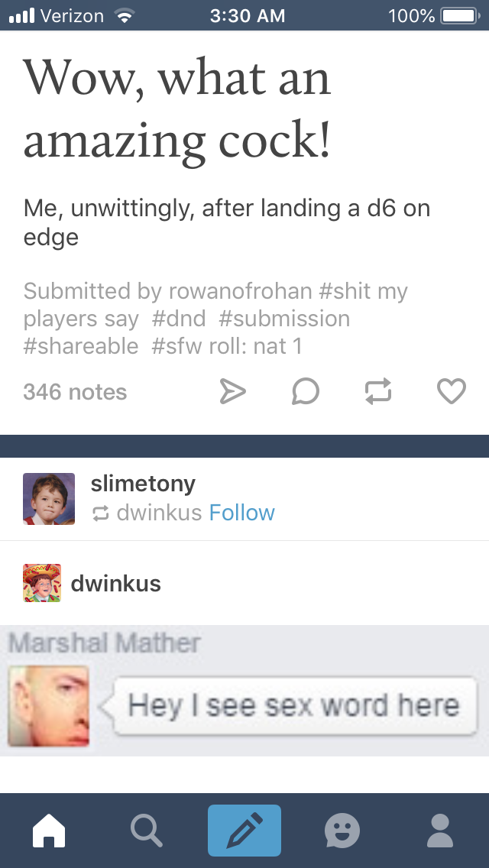Open the #submission tag
The width and height of the screenshot is (489, 868).
[x=284, y=319]
